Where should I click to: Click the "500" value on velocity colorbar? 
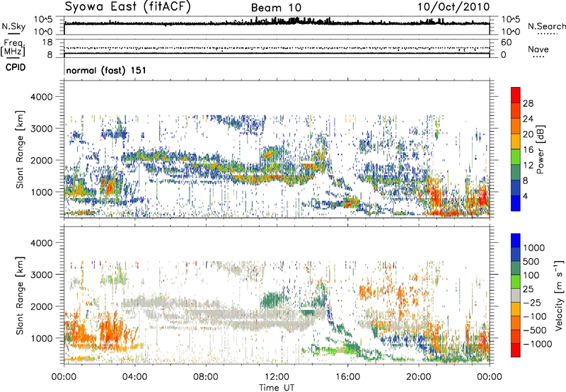531,262
